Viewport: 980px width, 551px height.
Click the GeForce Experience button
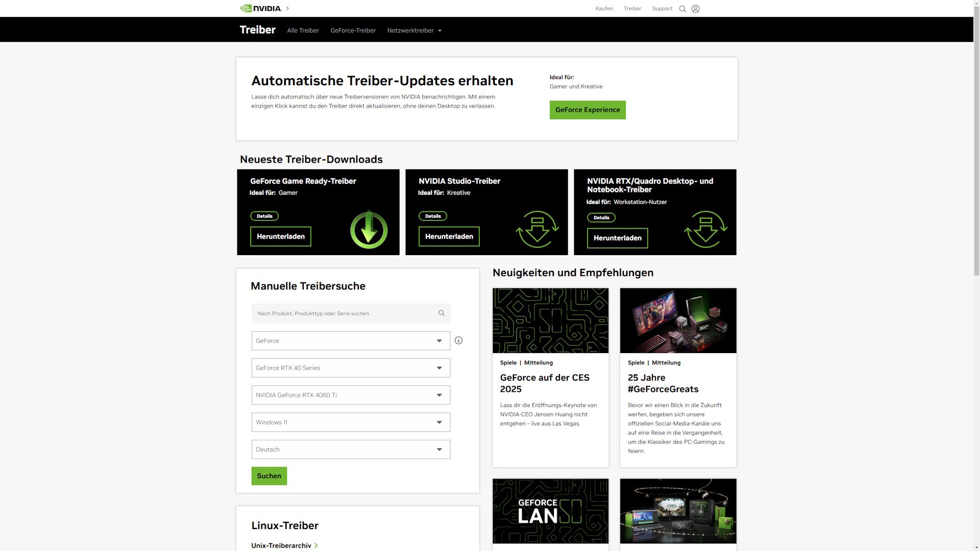pyautogui.click(x=587, y=110)
